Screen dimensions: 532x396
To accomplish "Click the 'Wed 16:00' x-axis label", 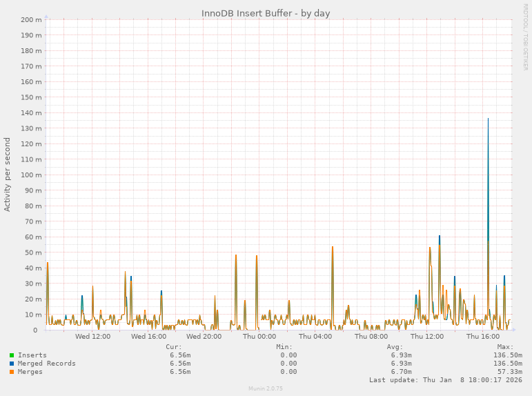I will tap(148, 337).
